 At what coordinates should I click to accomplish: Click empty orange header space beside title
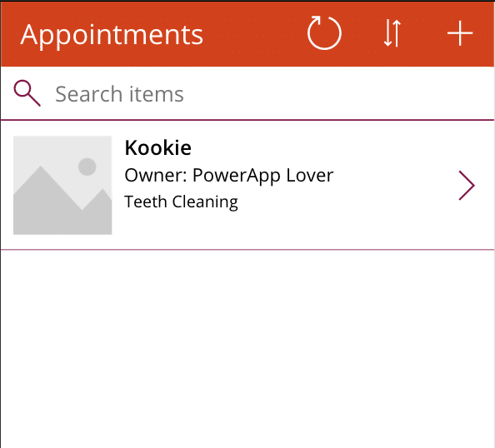(x=252, y=34)
